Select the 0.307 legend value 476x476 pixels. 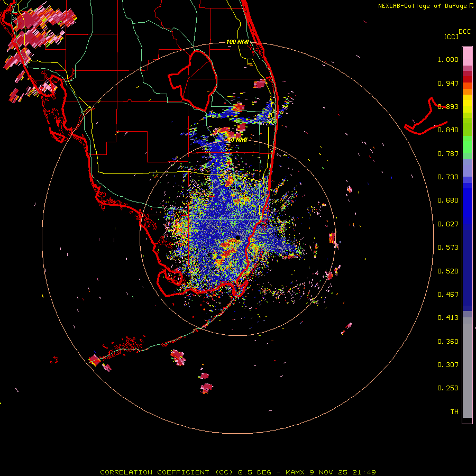pyautogui.click(x=448, y=365)
